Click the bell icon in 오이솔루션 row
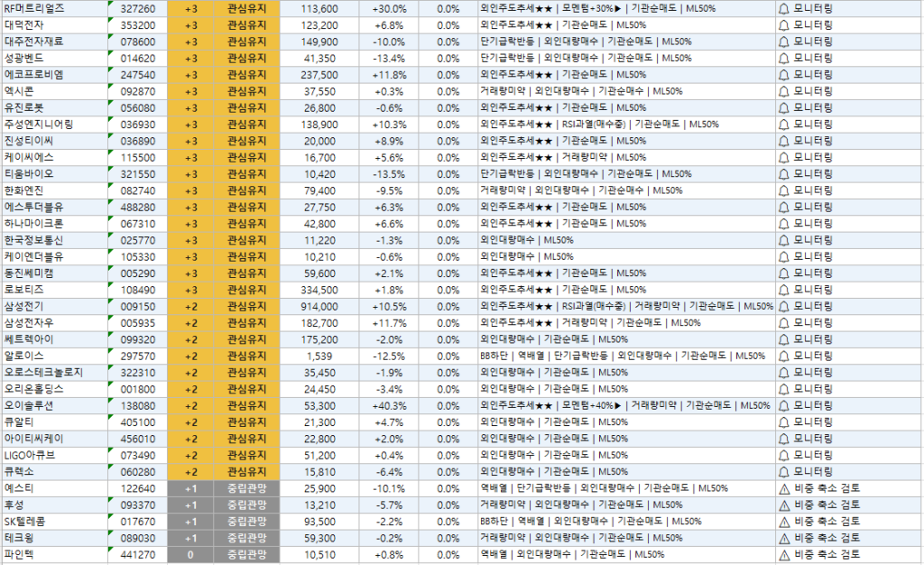The image size is (924, 565). [784, 406]
